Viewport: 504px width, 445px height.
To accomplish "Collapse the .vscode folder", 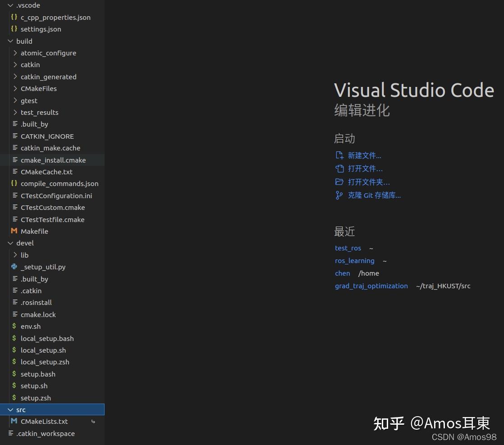I will pos(10,5).
